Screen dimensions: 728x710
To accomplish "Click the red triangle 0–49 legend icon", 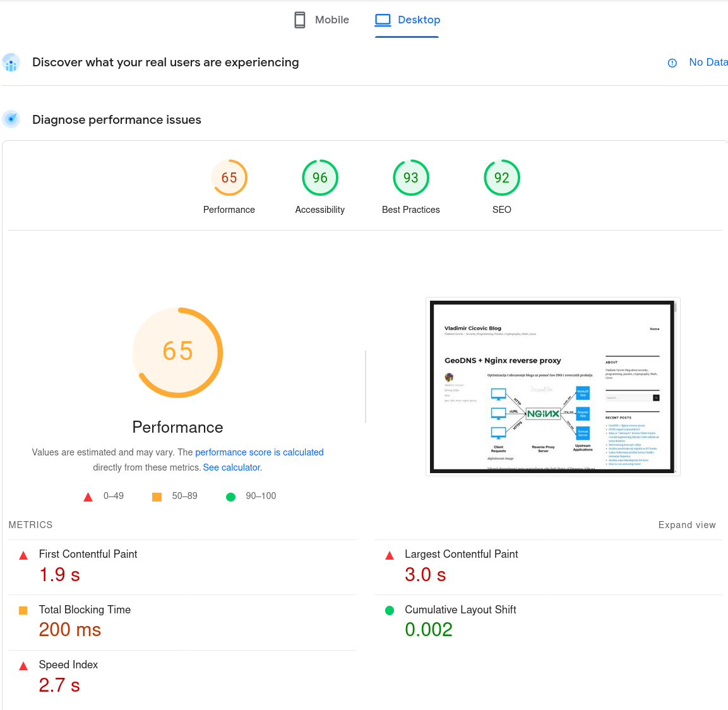I will point(88,497).
